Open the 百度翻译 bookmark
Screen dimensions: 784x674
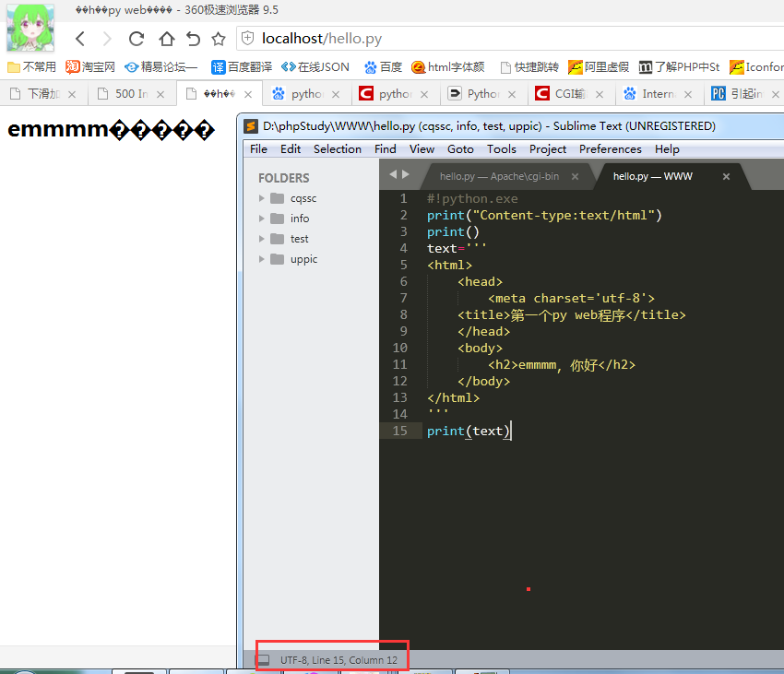point(244,67)
